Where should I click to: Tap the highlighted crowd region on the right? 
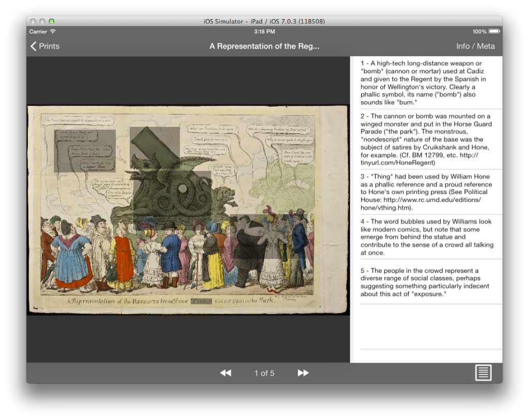(269, 237)
